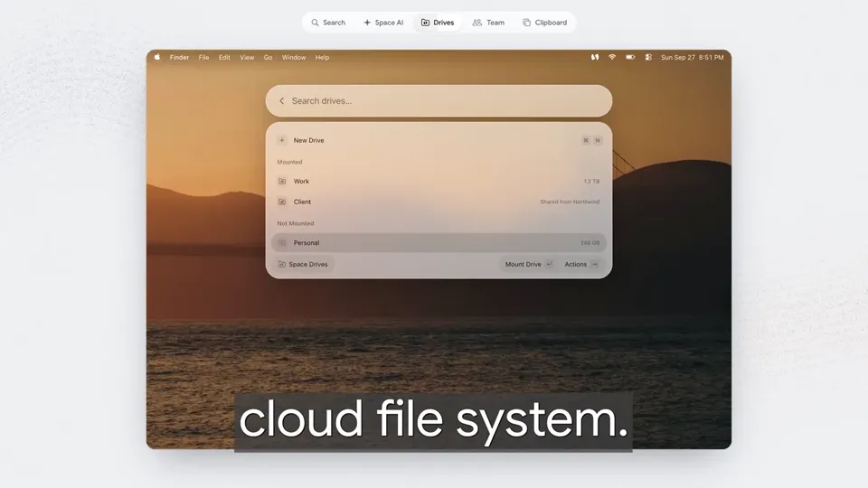Click the Command key shortcut badge
The image size is (868, 488).
coord(586,141)
